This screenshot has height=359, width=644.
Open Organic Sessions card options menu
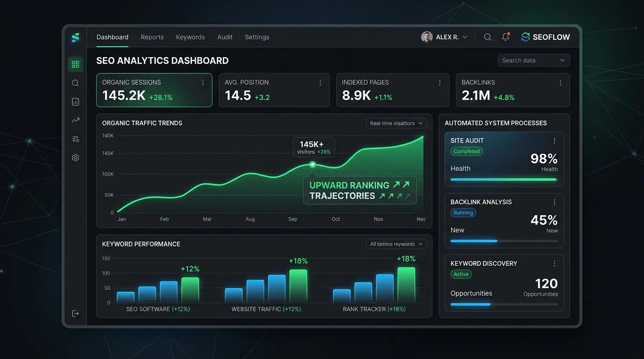coord(203,82)
